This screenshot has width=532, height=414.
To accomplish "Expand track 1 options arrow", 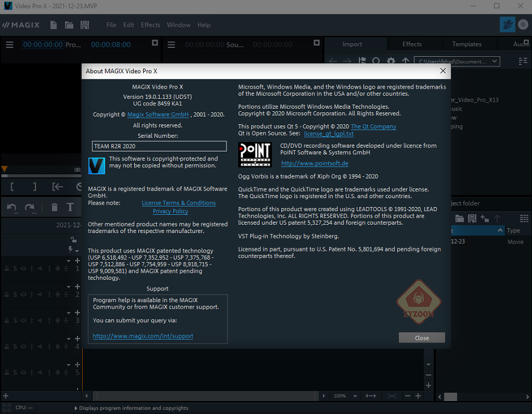I will [x=69, y=261].
